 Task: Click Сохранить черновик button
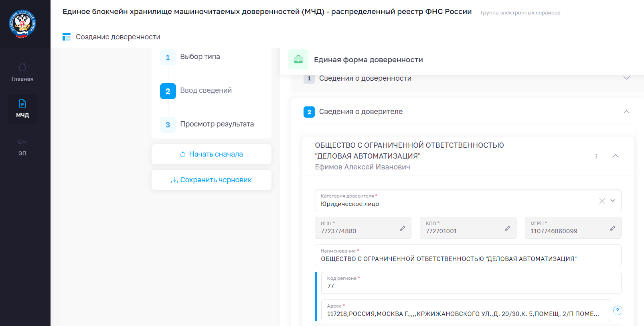pyautogui.click(x=211, y=180)
